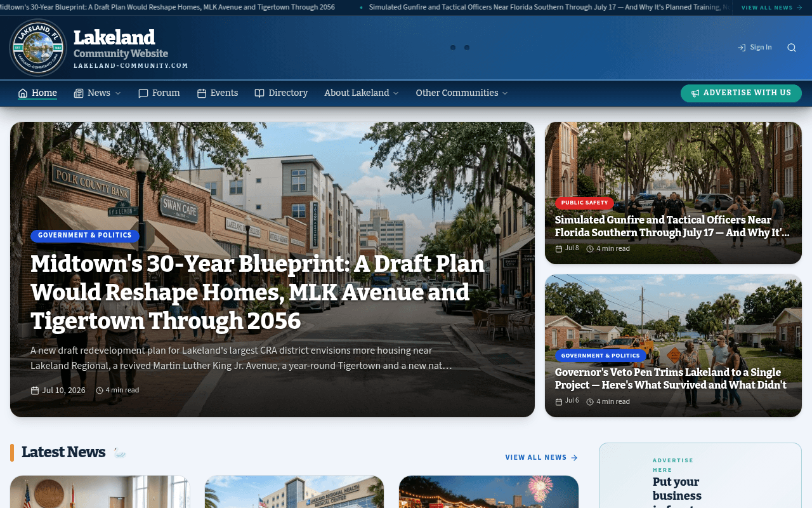The width and height of the screenshot is (812, 508).
Task: Click the medical center news thumbnail
Action: click(294, 492)
